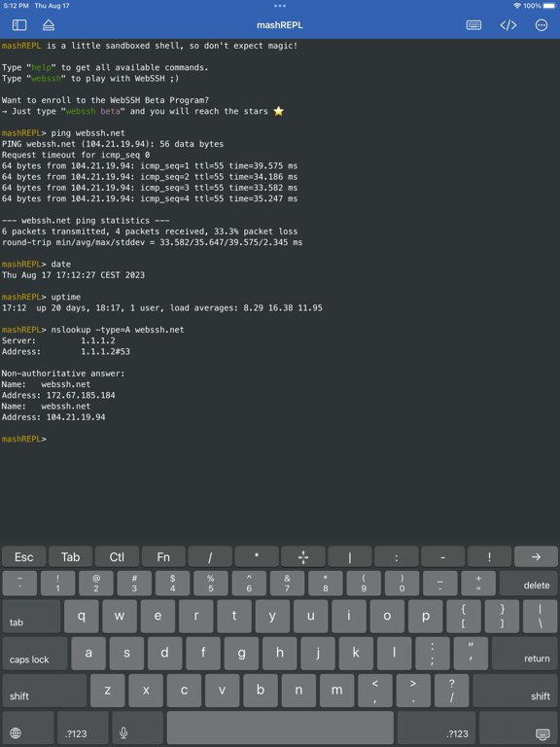Screen dimensions: 560x747
Task: Tap the microphone dictation key
Action: pos(137,729)
